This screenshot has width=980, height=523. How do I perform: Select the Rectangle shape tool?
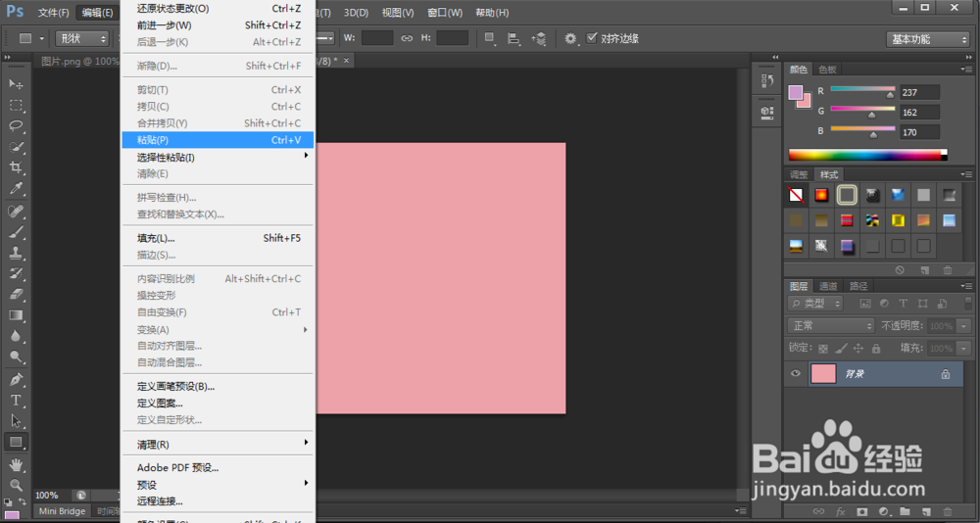pos(16,443)
